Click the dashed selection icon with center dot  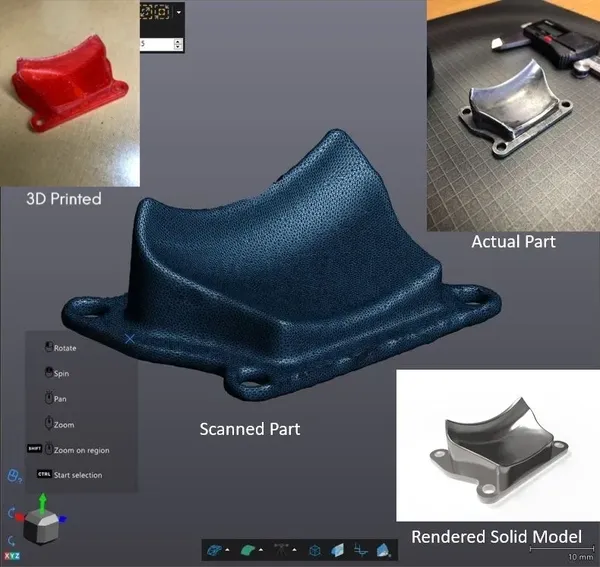point(162,12)
